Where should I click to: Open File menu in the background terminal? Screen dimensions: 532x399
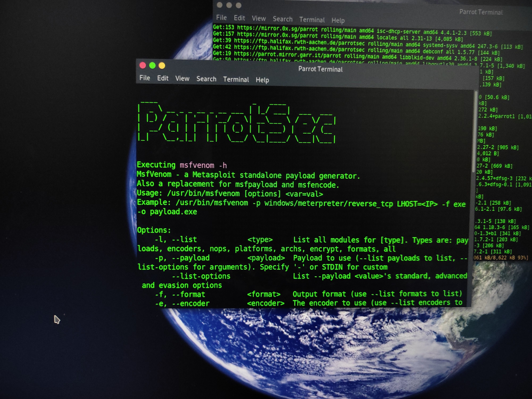(x=221, y=18)
